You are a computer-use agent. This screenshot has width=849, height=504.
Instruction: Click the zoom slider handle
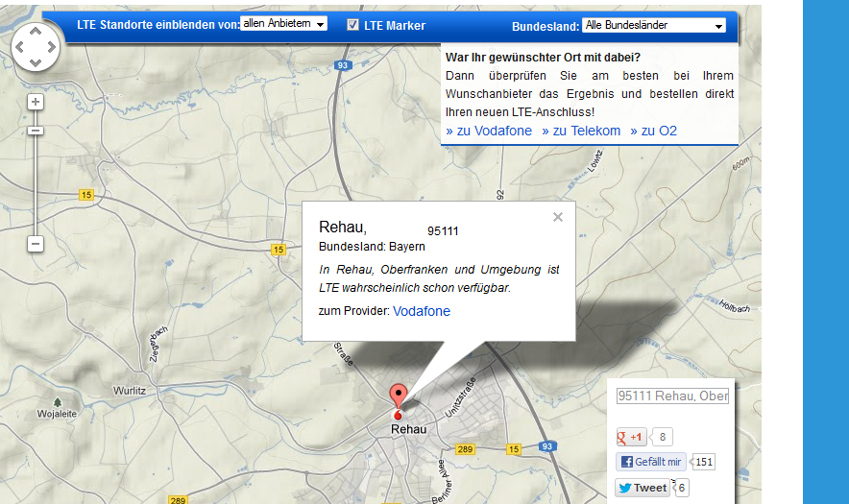point(36,131)
